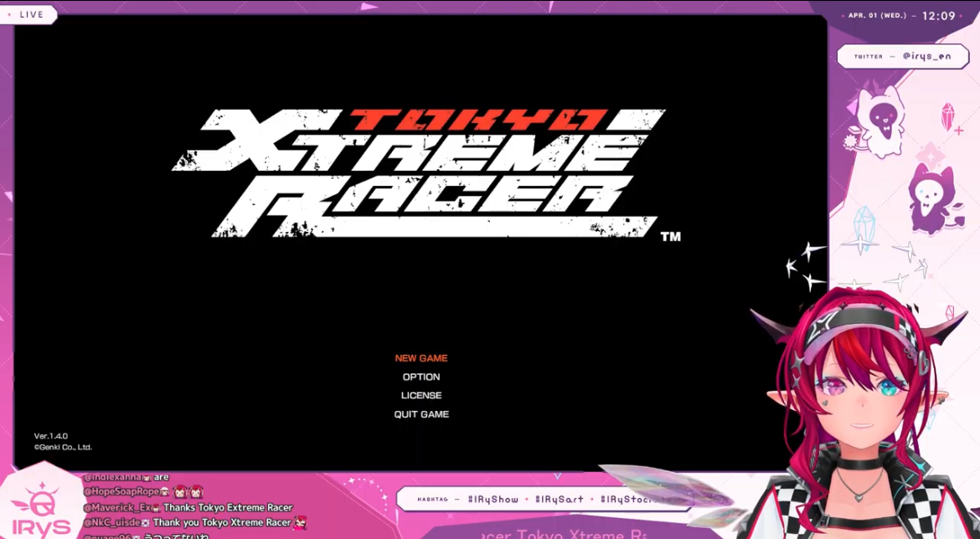Click the #IRyShow hashtag
The height and width of the screenshot is (539, 980).
click(x=493, y=500)
